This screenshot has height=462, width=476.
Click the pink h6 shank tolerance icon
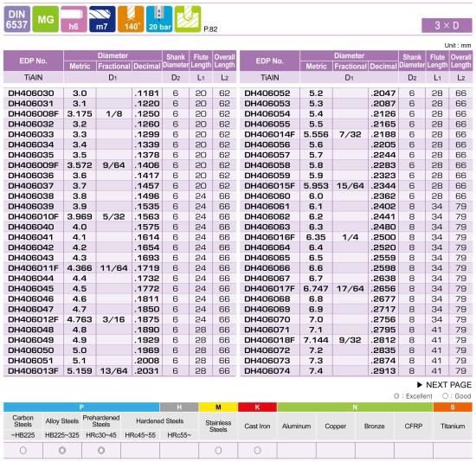pyautogui.click(x=74, y=19)
